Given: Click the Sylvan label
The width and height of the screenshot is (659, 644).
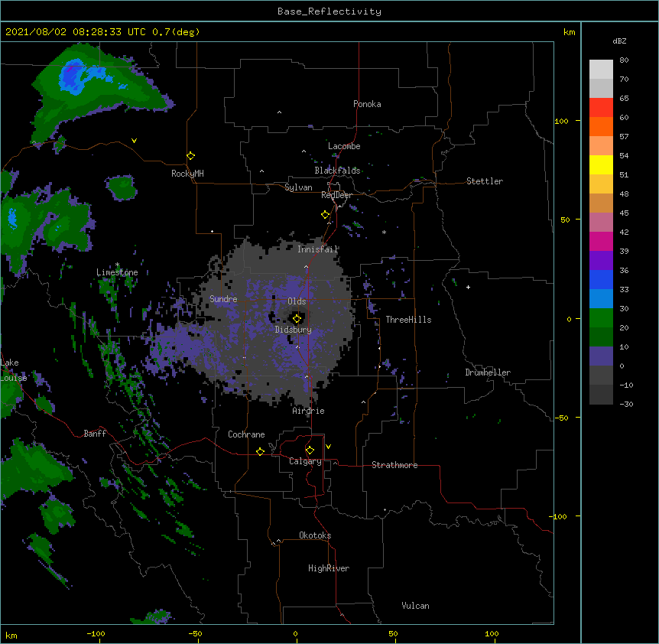Looking at the screenshot, I should click(x=298, y=187).
